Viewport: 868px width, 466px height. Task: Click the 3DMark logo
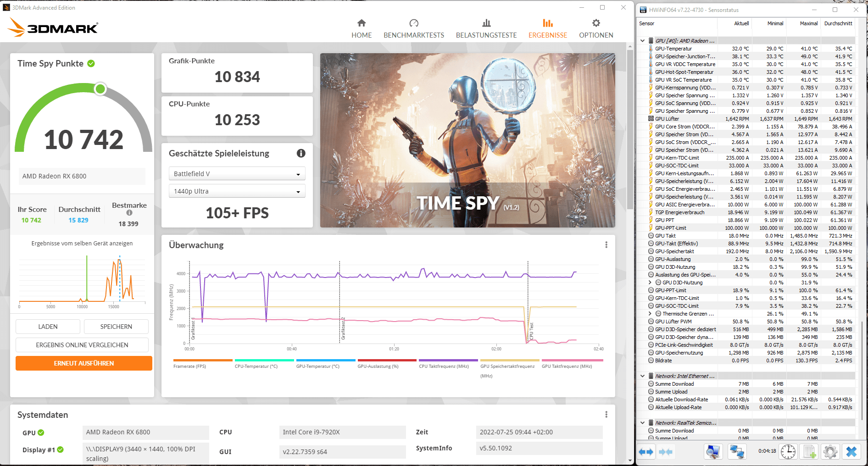(53, 28)
